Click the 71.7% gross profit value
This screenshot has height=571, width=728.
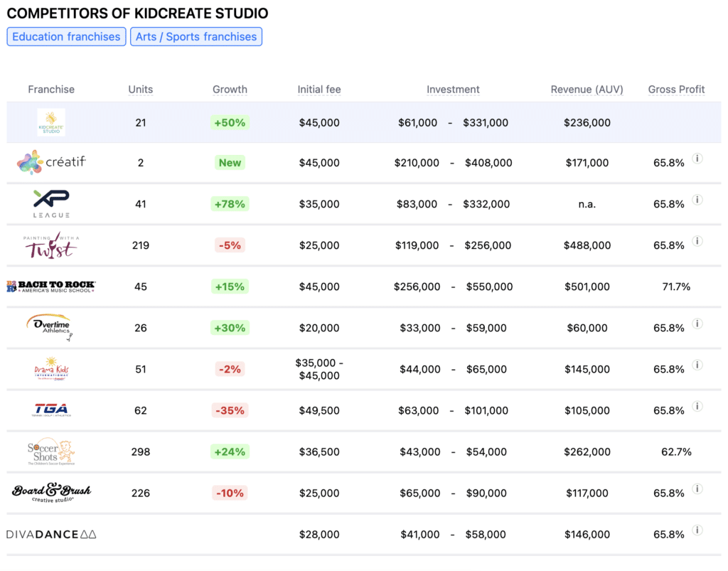pyautogui.click(x=676, y=287)
